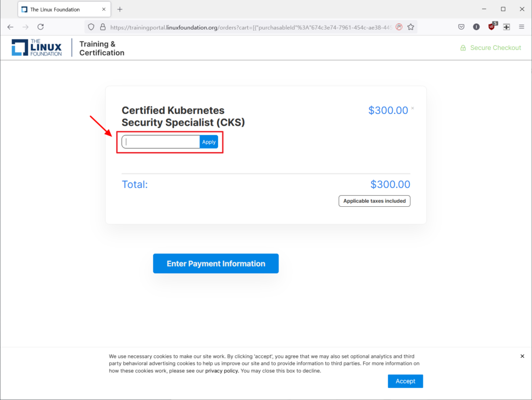This screenshot has height=400, width=532.
Task: Click the blocked autoplay icon in URL bar
Action: click(x=398, y=27)
